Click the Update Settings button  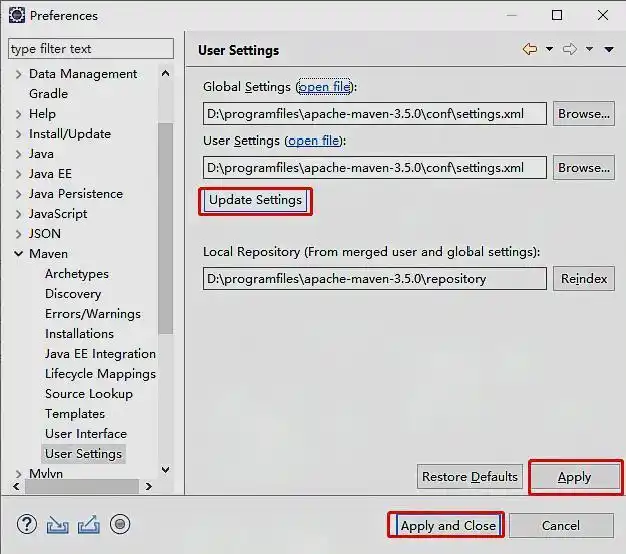tap(256, 200)
